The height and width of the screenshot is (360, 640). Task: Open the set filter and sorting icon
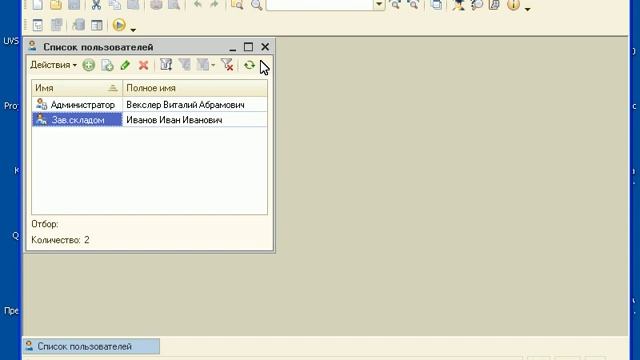(166, 64)
